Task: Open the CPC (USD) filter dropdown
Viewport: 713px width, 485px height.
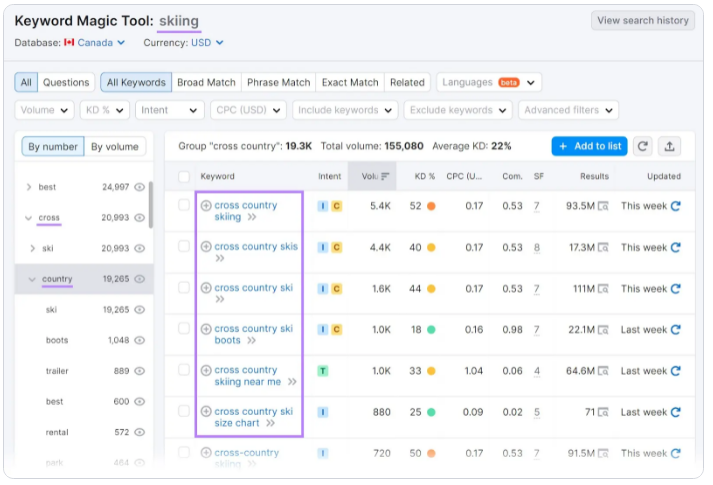Action: (248, 110)
